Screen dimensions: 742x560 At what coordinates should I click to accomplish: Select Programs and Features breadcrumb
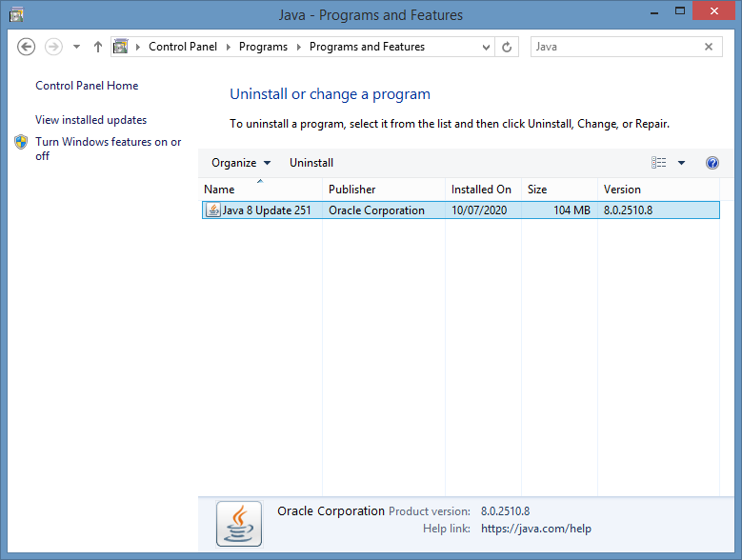[x=367, y=47]
